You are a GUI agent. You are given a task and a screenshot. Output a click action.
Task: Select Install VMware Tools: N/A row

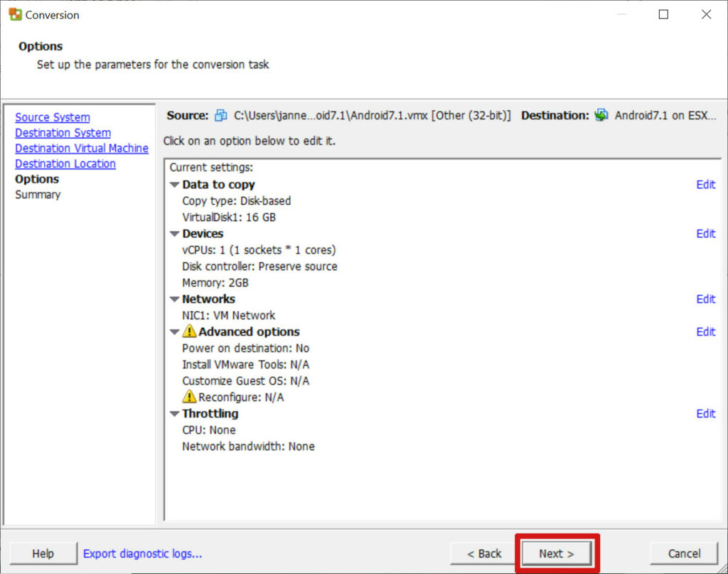[x=245, y=365]
